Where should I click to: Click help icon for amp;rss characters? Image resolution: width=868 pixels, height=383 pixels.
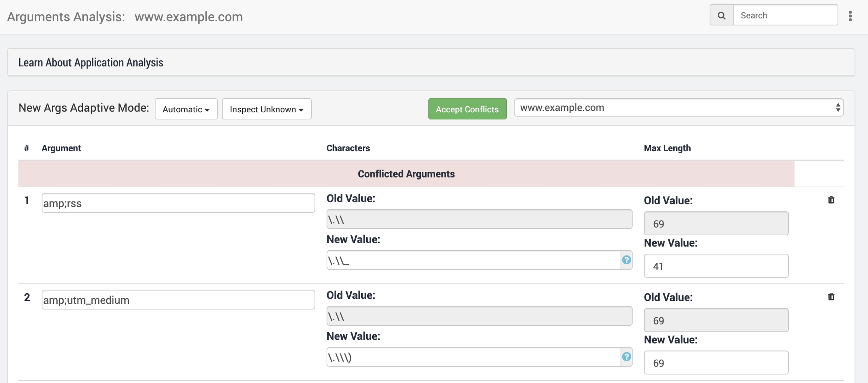coord(626,260)
